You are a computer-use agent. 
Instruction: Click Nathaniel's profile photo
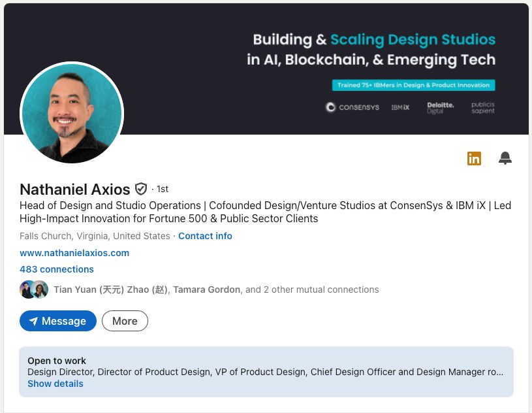click(x=72, y=114)
